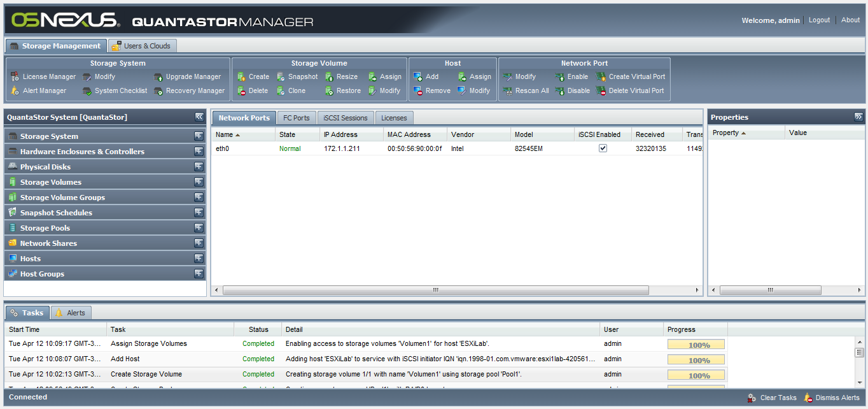Add a new host
868x409 pixels.
tap(426, 76)
